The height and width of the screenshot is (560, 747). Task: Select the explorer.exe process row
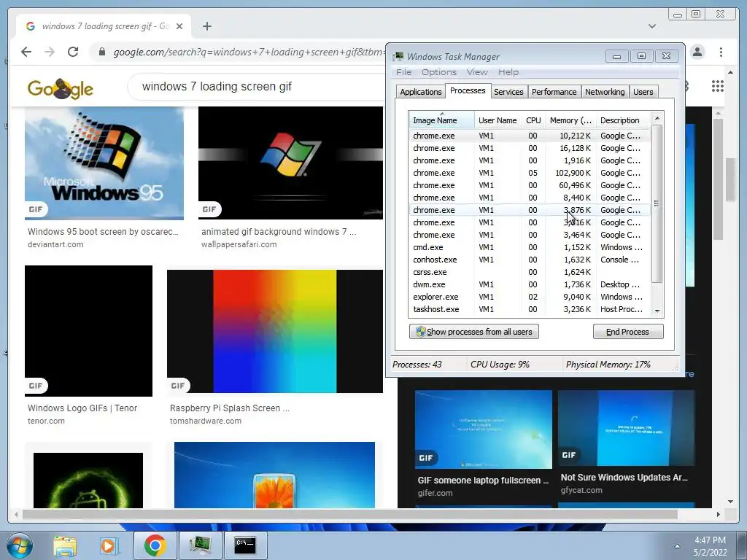pyautogui.click(x=529, y=297)
